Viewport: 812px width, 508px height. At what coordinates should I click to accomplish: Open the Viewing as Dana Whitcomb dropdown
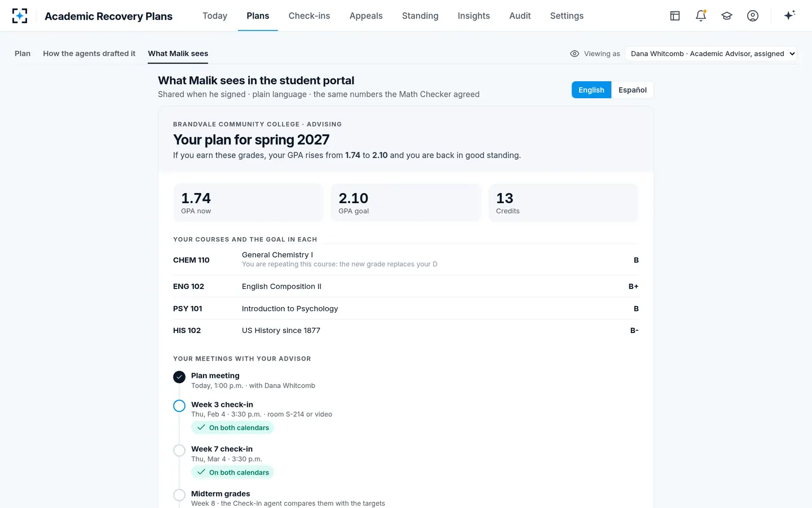click(x=711, y=54)
